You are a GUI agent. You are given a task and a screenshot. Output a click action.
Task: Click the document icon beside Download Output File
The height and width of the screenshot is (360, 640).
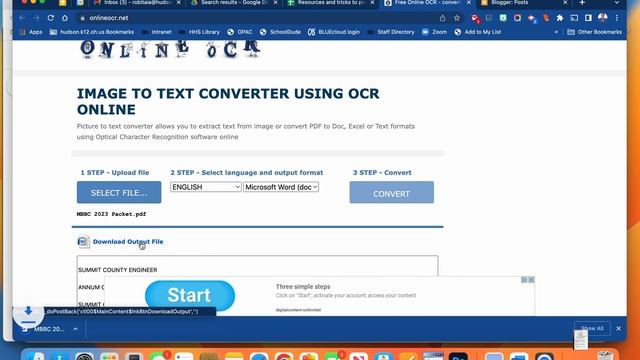click(83, 242)
